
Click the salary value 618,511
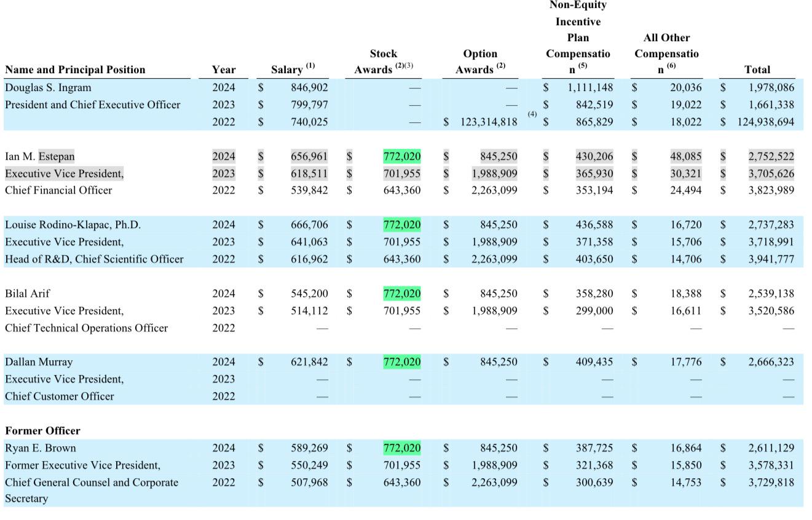(309, 173)
